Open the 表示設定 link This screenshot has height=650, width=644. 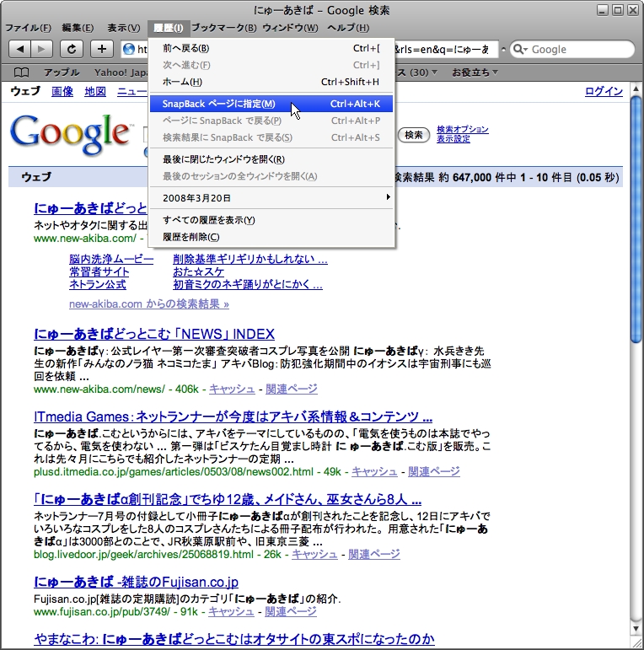(453, 139)
